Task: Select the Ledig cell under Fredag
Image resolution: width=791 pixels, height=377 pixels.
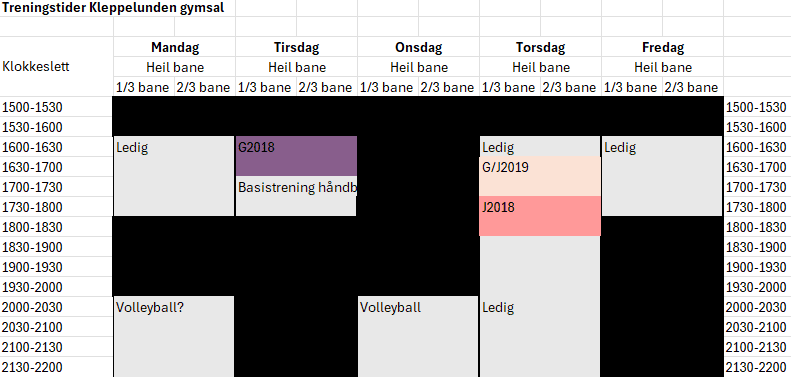Action: 662,176
